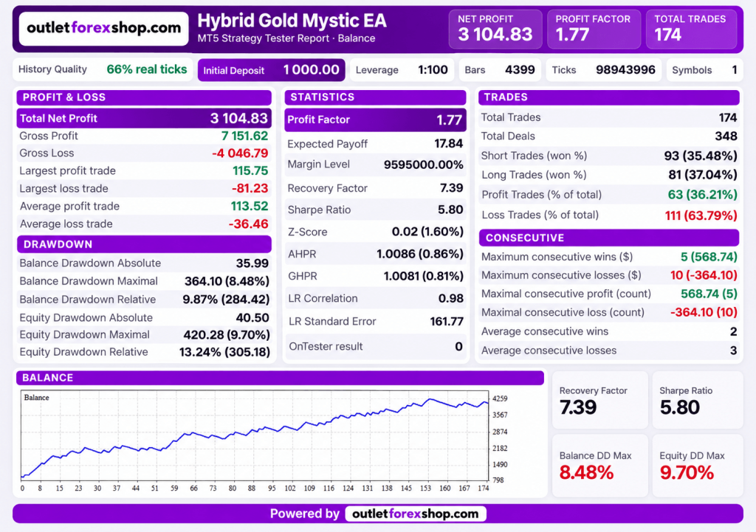The width and height of the screenshot is (756, 532).
Task: Highlight the Total Net Profit row
Action: pos(144,118)
